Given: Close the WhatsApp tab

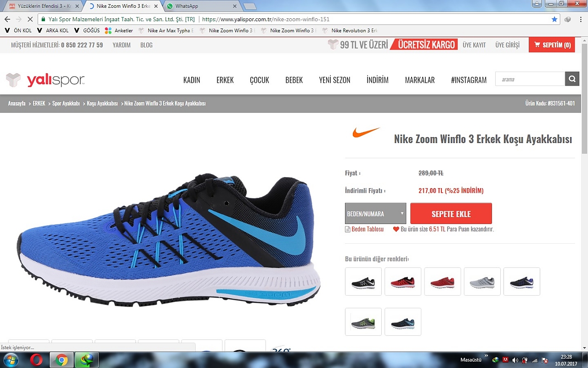Looking at the screenshot, I should coord(235,6).
